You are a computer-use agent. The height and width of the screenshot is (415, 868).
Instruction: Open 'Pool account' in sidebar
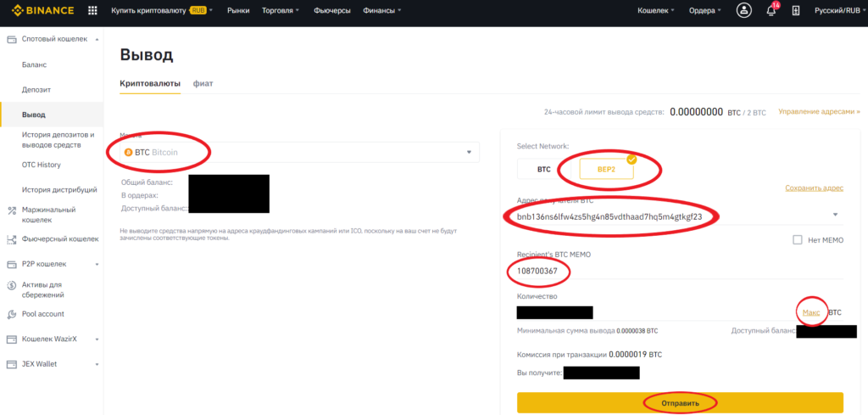point(43,314)
